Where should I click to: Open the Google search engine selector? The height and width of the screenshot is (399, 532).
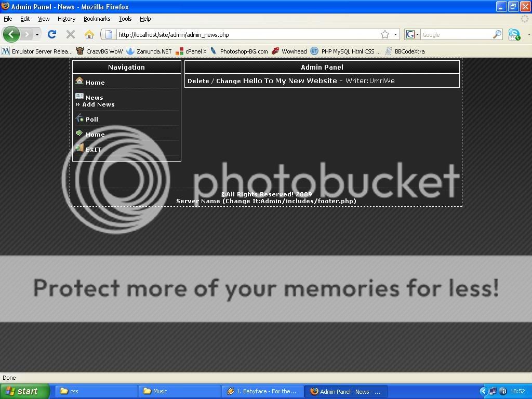point(412,34)
